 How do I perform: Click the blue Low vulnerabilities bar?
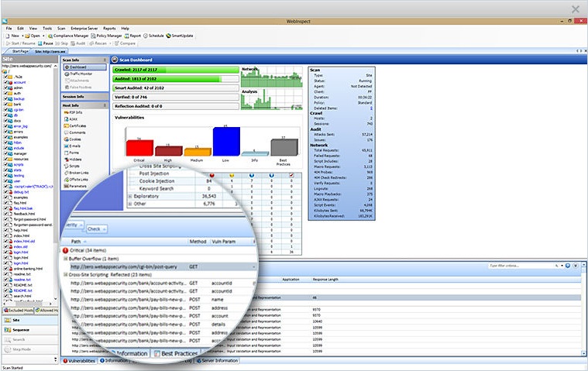point(226,141)
